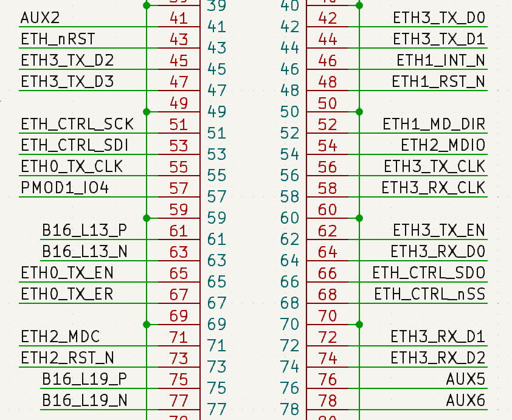Select the teal pin number 76
Image resolution: width=512 pixels, height=420 pixels.
[x=289, y=388]
